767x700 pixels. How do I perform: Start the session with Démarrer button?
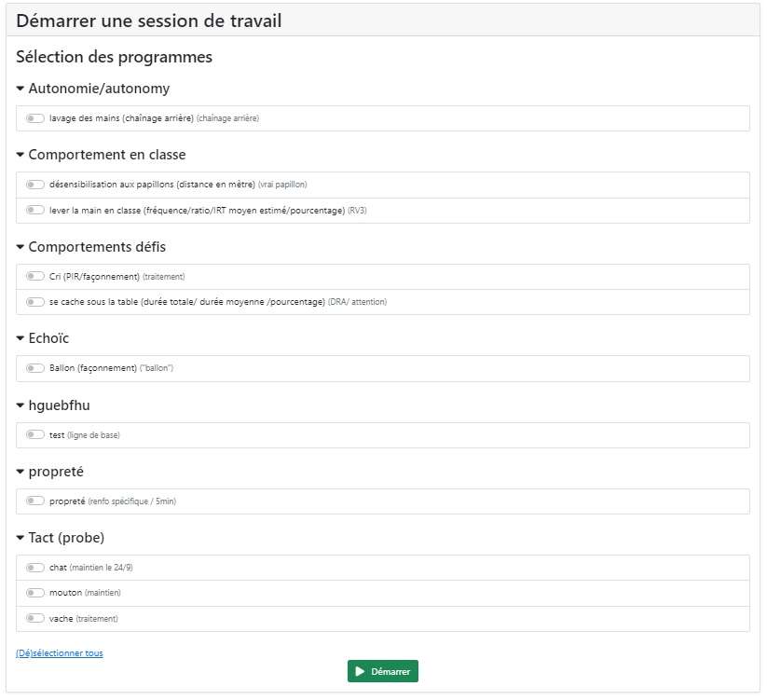click(x=382, y=671)
